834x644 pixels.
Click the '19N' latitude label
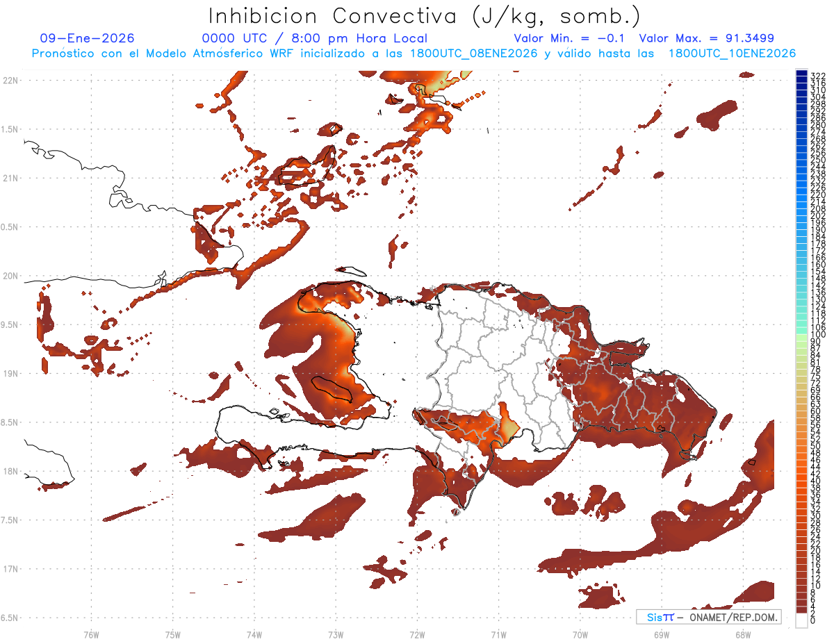[10, 374]
